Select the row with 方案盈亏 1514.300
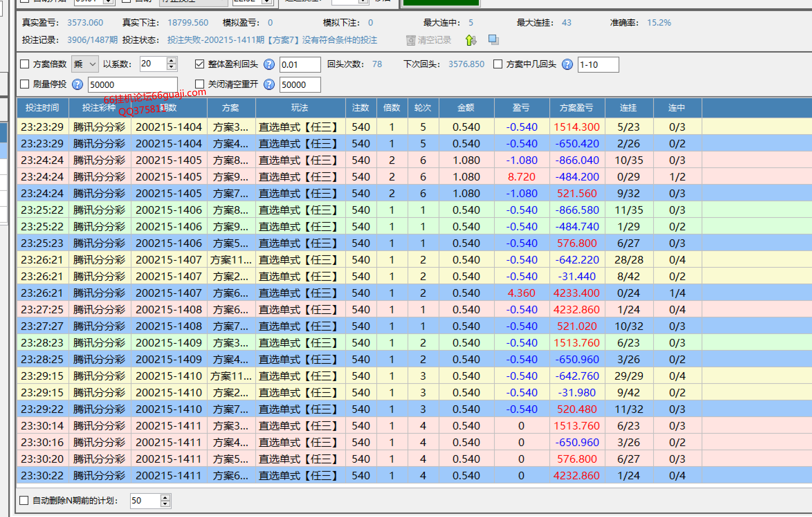Viewport: 812px width, 517px height. point(414,127)
